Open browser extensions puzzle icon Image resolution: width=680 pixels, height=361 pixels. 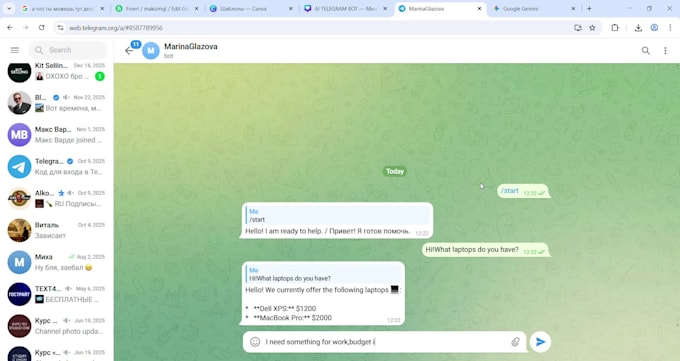coord(615,28)
